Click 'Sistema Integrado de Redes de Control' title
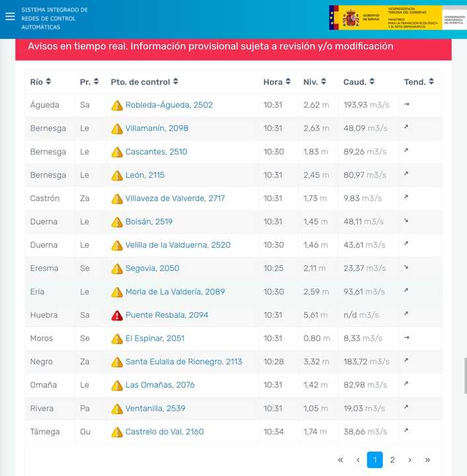 click(x=54, y=19)
